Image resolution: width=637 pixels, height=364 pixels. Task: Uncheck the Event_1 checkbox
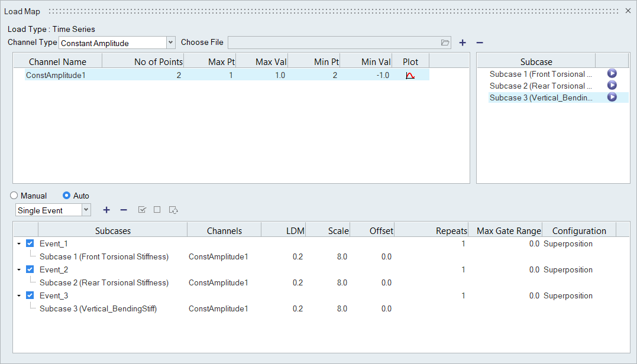click(x=30, y=243)
